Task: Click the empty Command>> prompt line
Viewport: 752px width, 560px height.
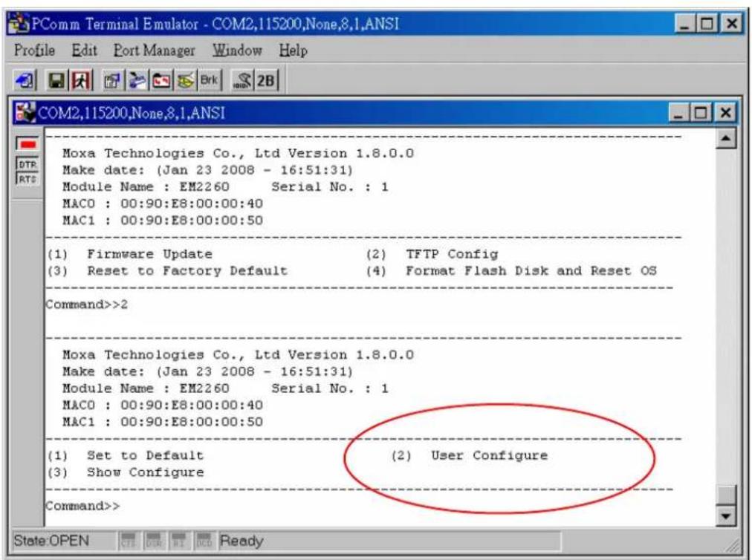Action: tap(82, 506)
